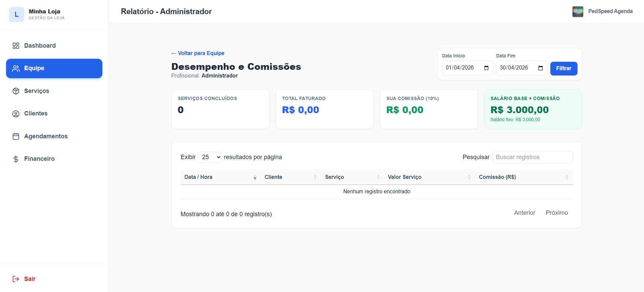Click the Próximo pagination button
Screen dimensions: 644x292
pos(557,213)
